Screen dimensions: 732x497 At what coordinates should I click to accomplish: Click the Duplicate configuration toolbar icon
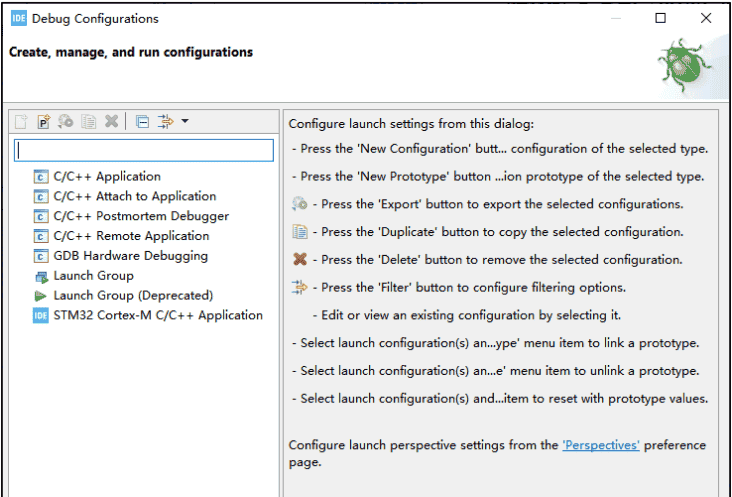click(x=89, y=121)
